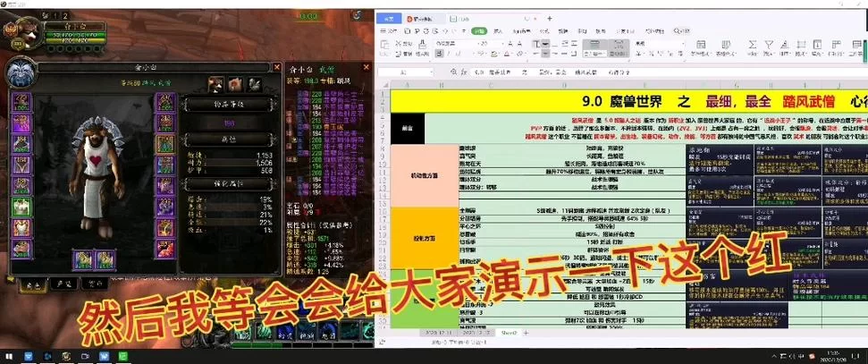Select the 开始 Home ribbon tab
This screenshot has height=364, width=868.
[x=480, y=31]
